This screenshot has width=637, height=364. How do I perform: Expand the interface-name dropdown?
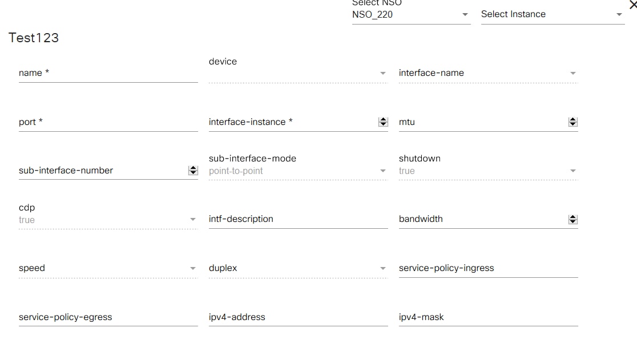pyautogui.click(x=487, y=73)
